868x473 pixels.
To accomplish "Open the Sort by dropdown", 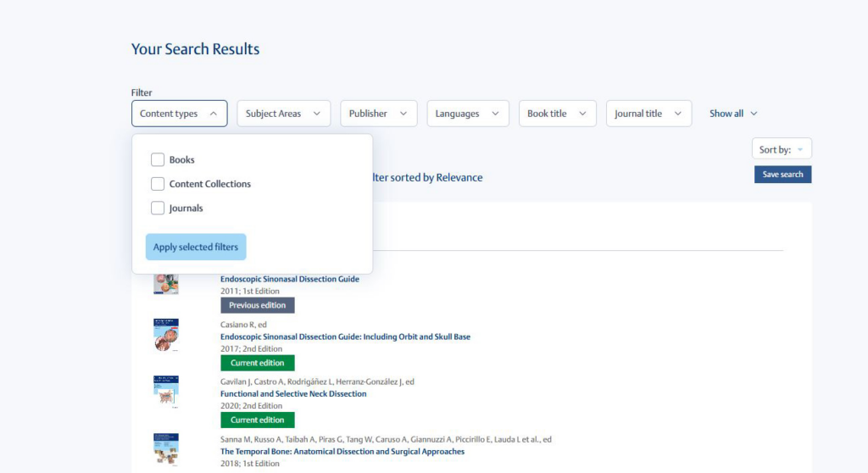I will pos(782,149).
